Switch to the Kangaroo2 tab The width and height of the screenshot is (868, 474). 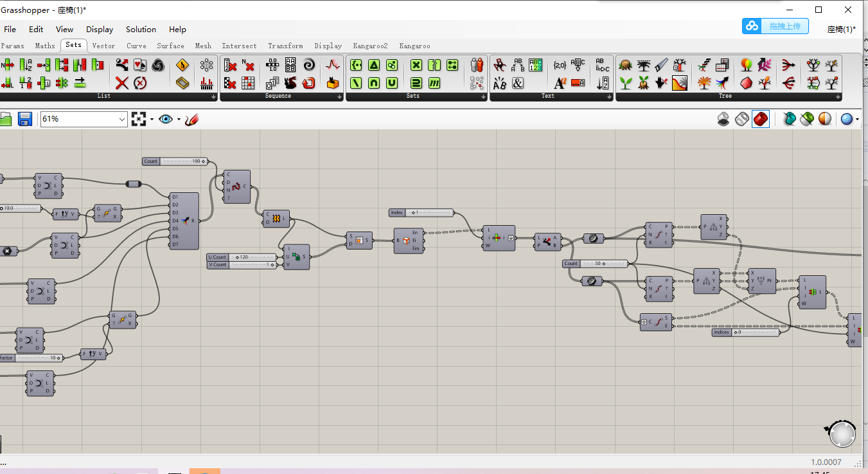371,46
